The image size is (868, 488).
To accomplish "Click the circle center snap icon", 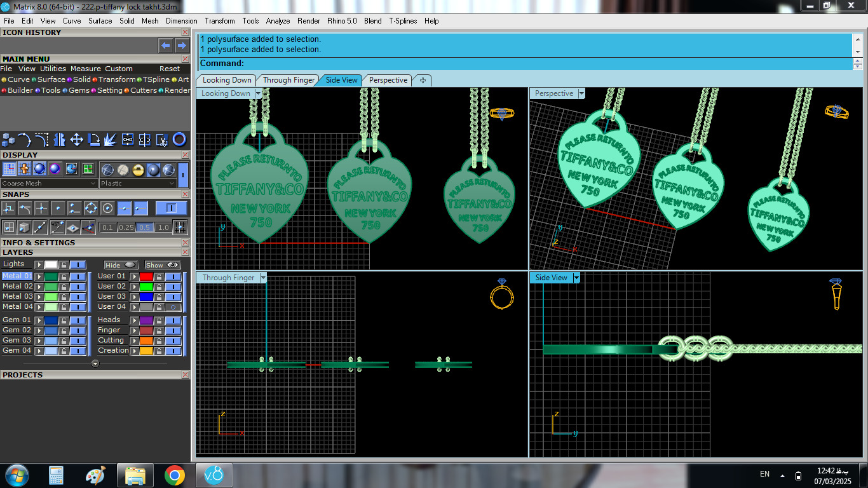I will point(107,208).
